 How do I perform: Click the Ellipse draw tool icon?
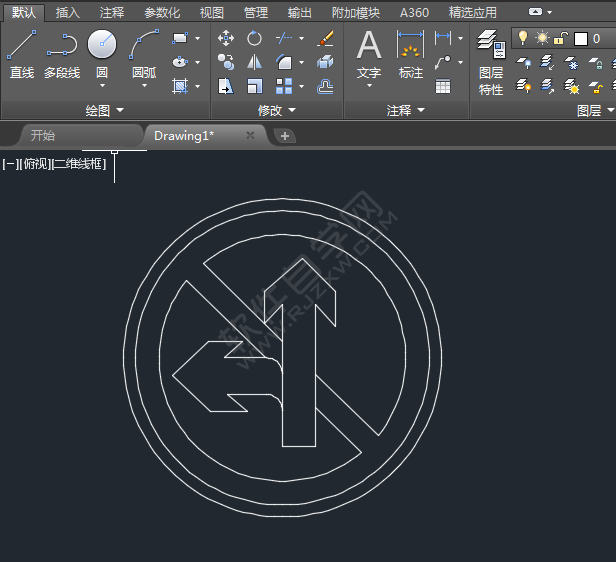coord(180,62)
